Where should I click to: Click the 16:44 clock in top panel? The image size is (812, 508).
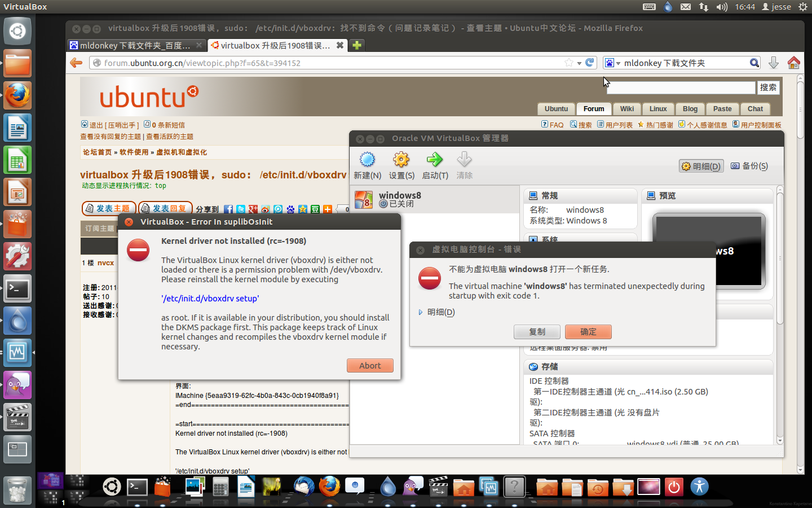[745, 7]
